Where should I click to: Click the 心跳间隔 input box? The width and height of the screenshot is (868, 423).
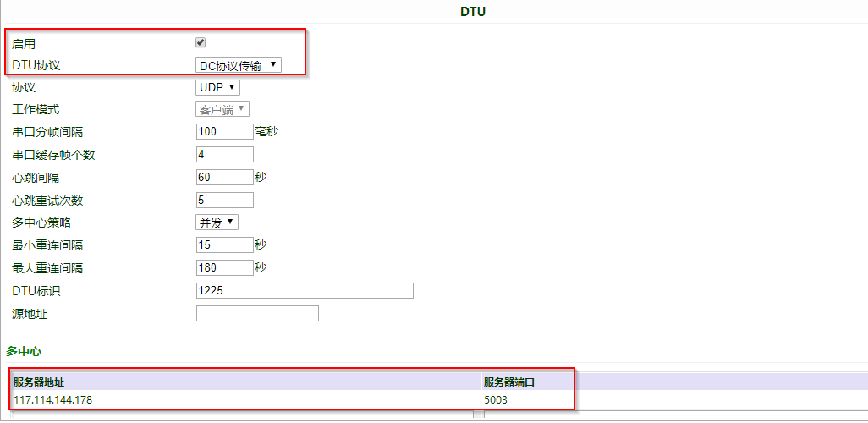[x=224, y=178]
